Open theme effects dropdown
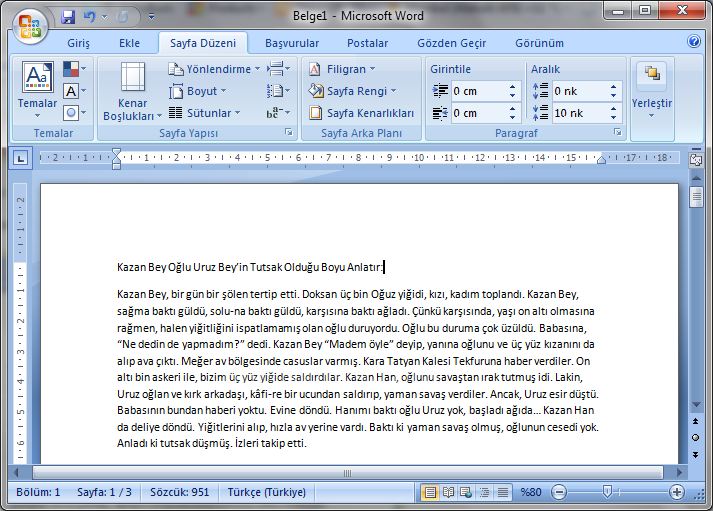Screen dimensions: 713x511 (x=74, y=112)
